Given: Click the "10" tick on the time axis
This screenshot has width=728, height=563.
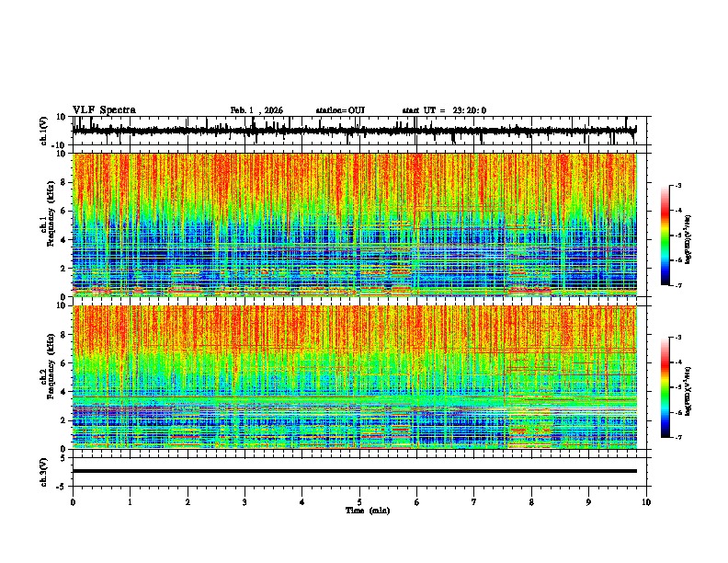Looking at the screenshot, I should click(x=646, y=502).
